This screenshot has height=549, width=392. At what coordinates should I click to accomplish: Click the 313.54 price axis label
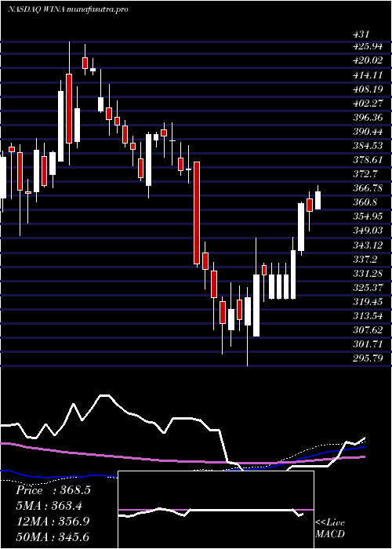pos(368,316)
